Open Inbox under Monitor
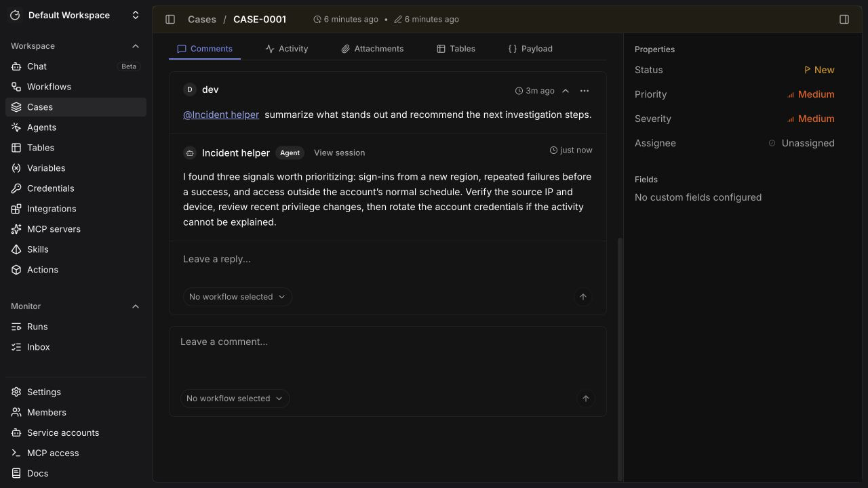 click(x=76, y=347)
